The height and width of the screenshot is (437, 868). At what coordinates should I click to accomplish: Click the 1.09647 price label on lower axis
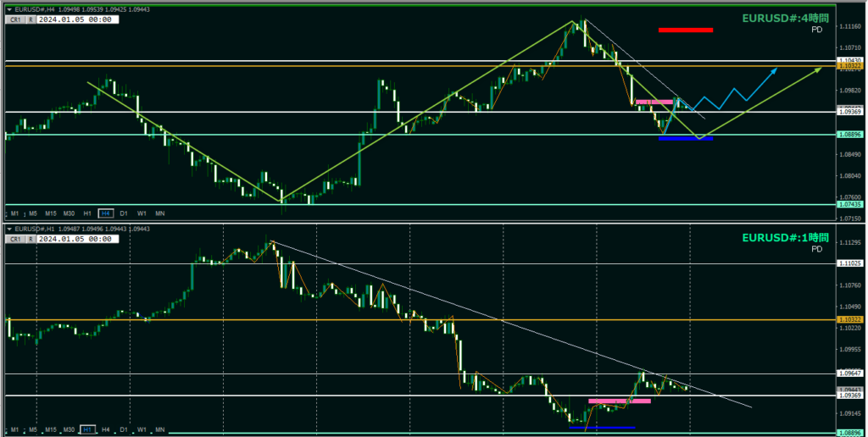(x=850, y=373)
